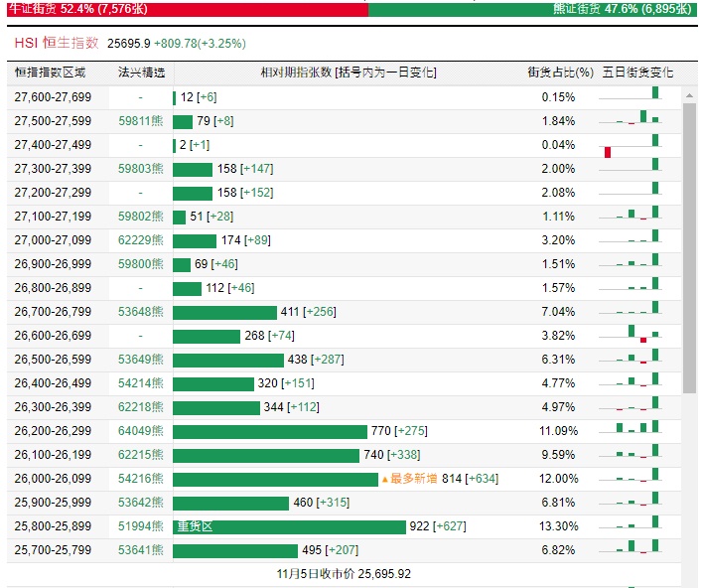Click the 相对期指张数 column header
702x588 pixels.
pos(349,73)
